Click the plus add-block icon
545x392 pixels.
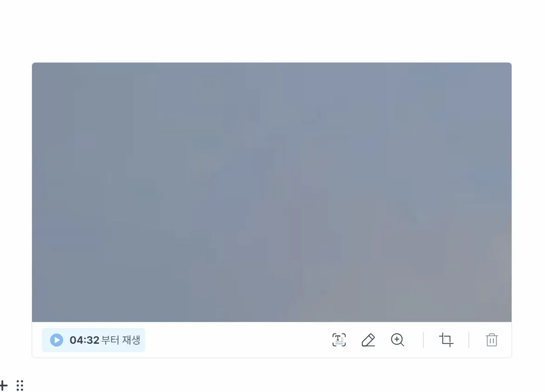point(3,385)
